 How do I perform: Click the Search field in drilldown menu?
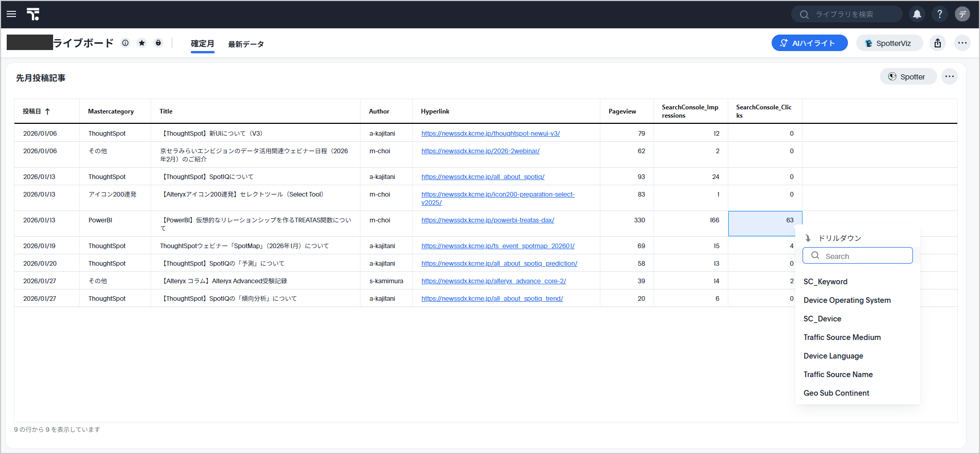point(857,256)
